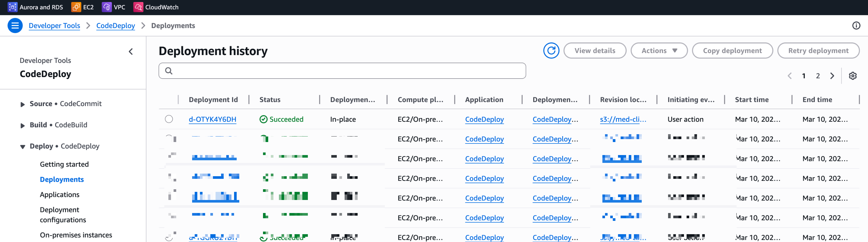868x242 pixels.
Task: Click Retry deployment button
Action: [x=818, y=51]
